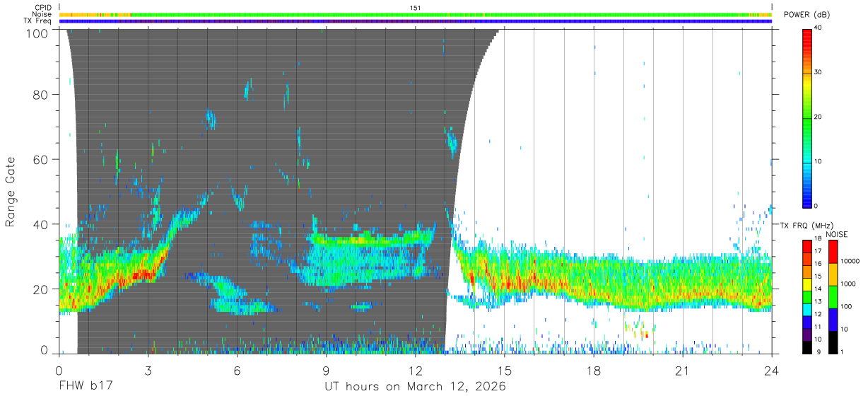Click the UT hours on March 12, 2026 title
This screenshot has height=401, width=868.
[x=415, y=388]
